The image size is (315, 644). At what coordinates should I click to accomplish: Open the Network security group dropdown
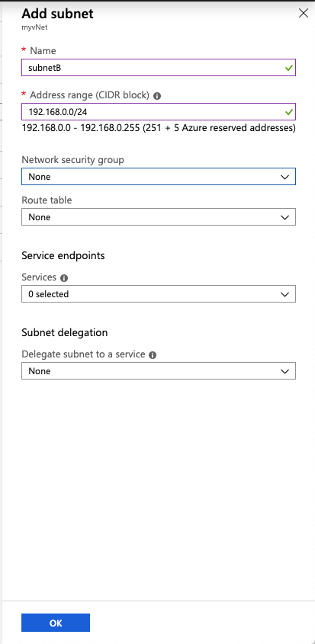tap(159, 177)
